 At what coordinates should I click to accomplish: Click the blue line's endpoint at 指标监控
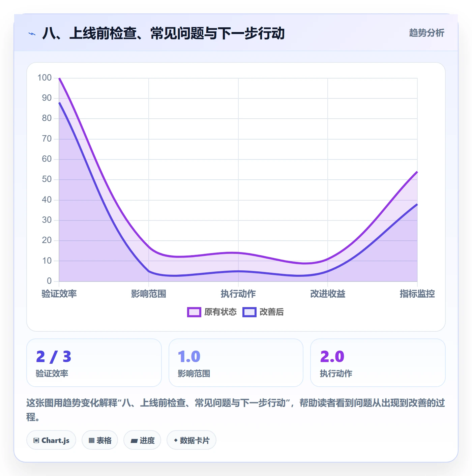coord(417,204)
